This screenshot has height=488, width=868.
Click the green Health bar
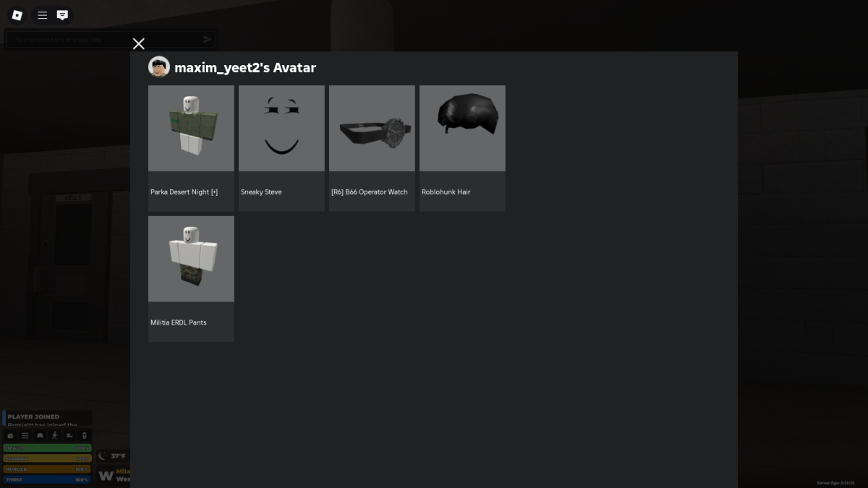coord(47,448)
